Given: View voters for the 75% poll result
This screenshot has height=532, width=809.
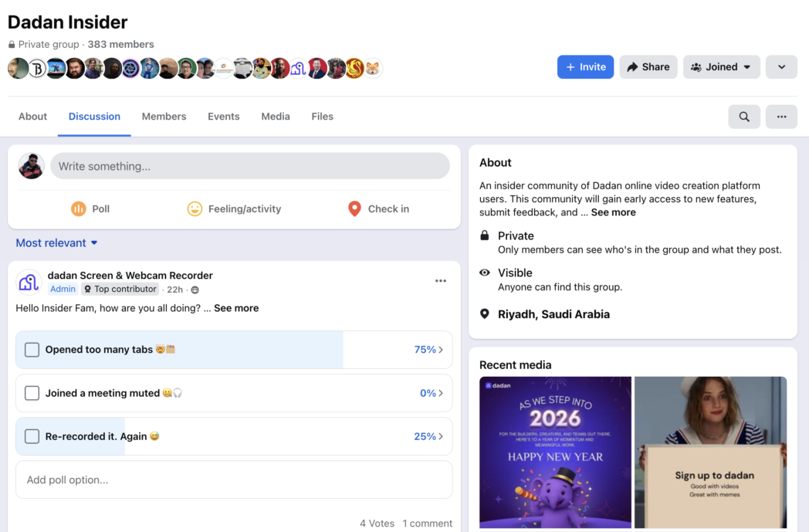Looking at the screenshot, I should tap(428, 350).
